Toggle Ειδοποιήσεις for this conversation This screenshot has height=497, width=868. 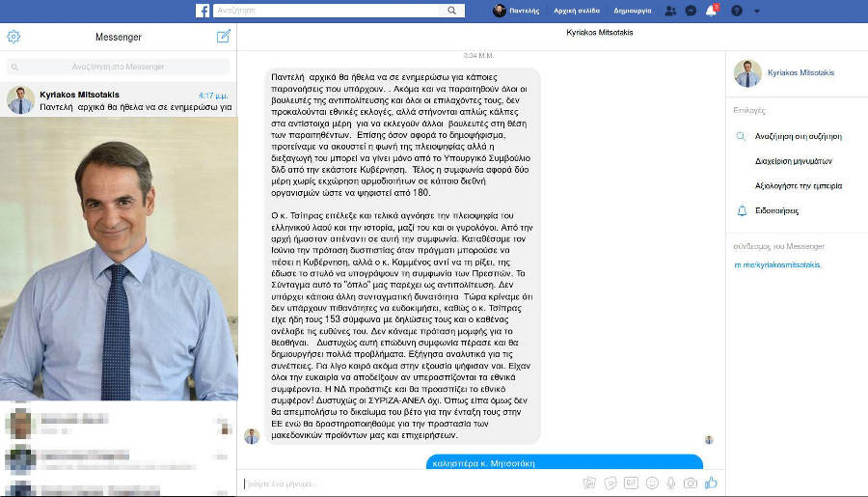(x=776, y=209)
